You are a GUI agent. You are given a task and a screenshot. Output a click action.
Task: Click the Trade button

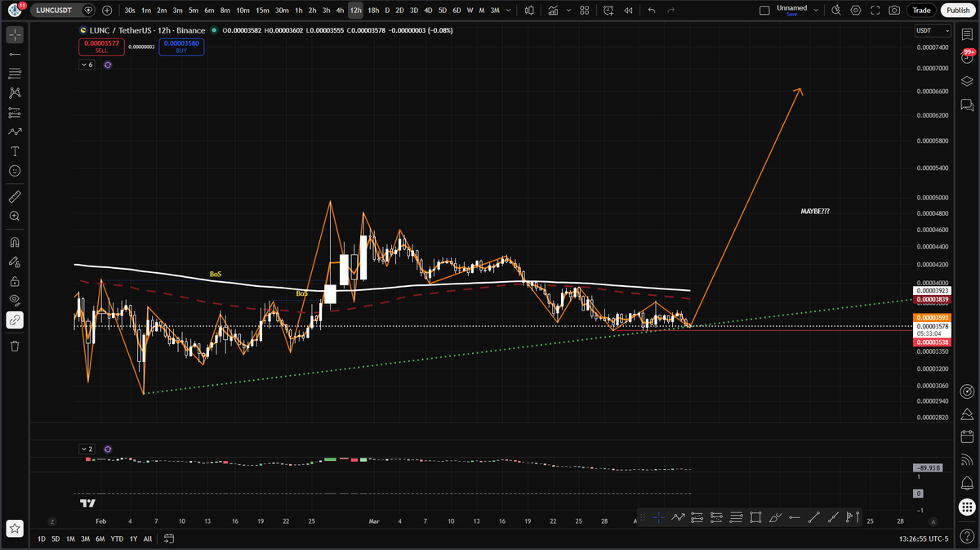click(921, 11)
